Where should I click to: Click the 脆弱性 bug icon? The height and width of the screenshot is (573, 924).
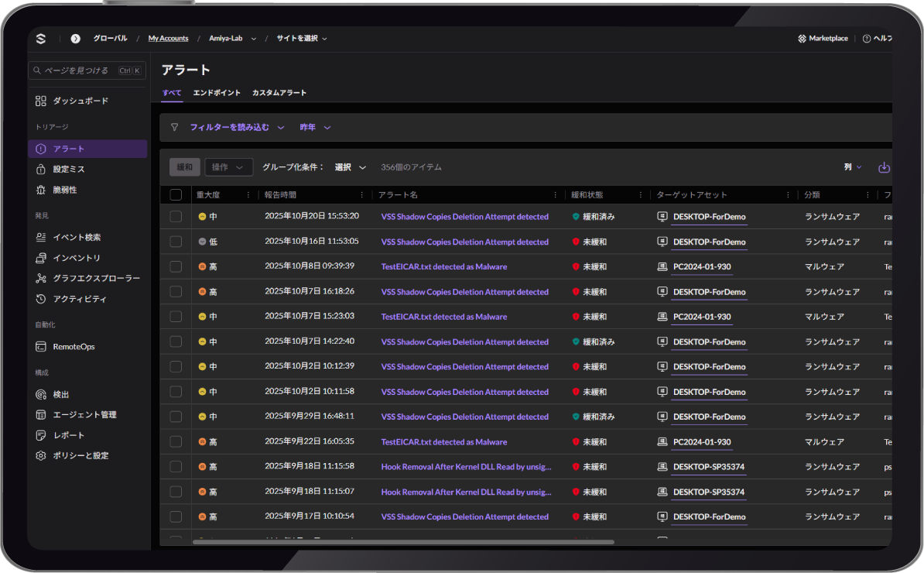[x=42, y=190]
